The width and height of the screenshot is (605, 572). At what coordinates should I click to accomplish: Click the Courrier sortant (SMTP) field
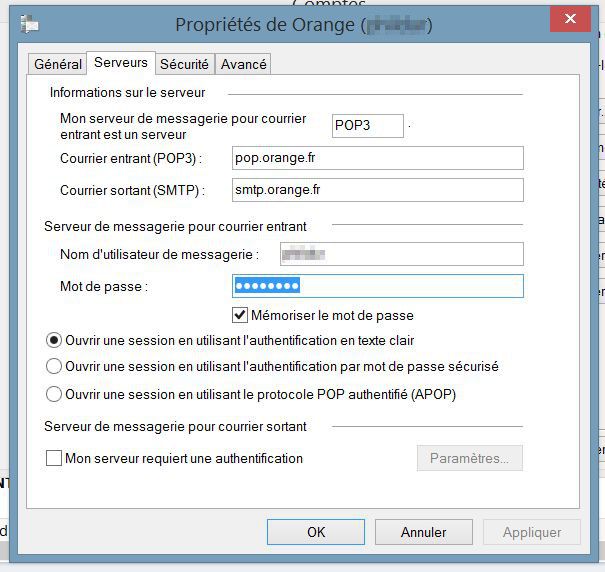point(377,190)
